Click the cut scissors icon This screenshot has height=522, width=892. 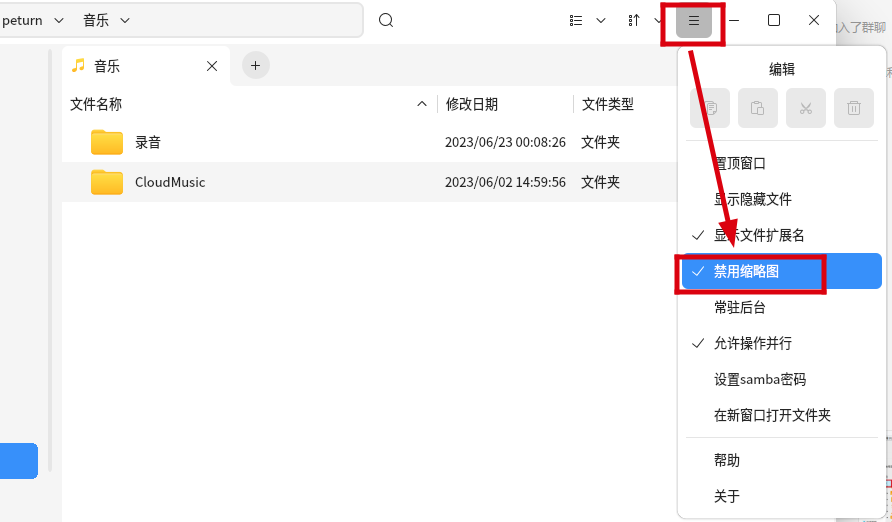[x=806, y=108]
